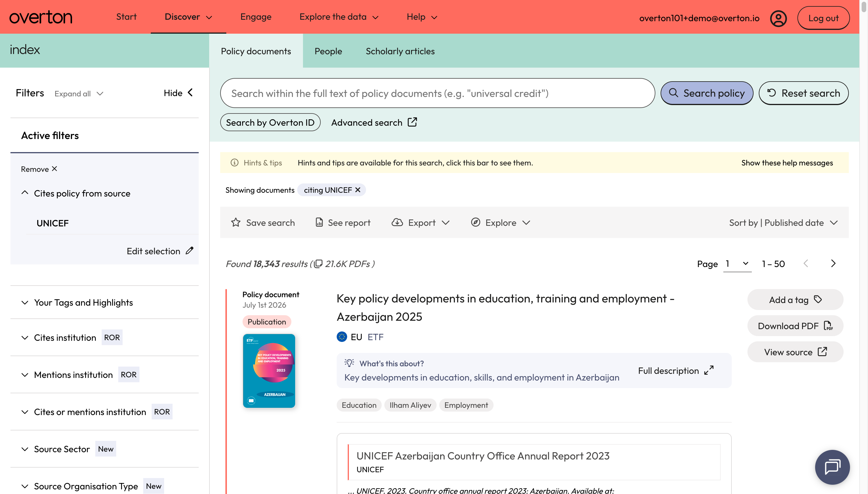Remove the citing UNICEF chip

[357, 190]
